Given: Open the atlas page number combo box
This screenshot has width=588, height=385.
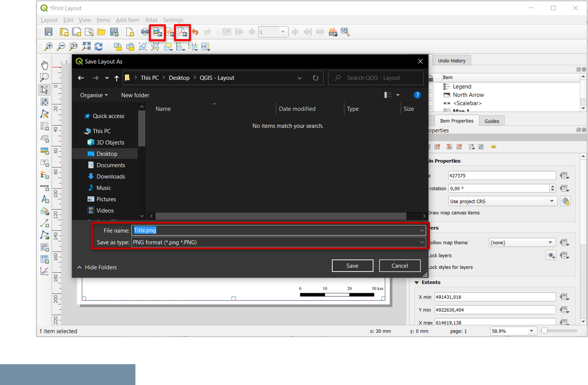Looking at the screenshot, I should tap(273, 32).
